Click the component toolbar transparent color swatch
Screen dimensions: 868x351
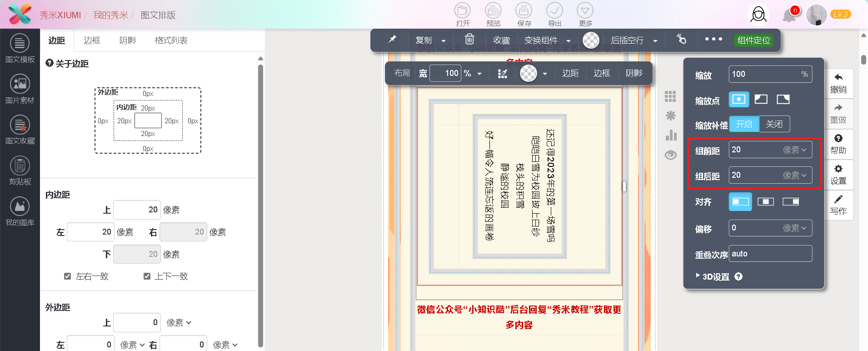[591, 40]
